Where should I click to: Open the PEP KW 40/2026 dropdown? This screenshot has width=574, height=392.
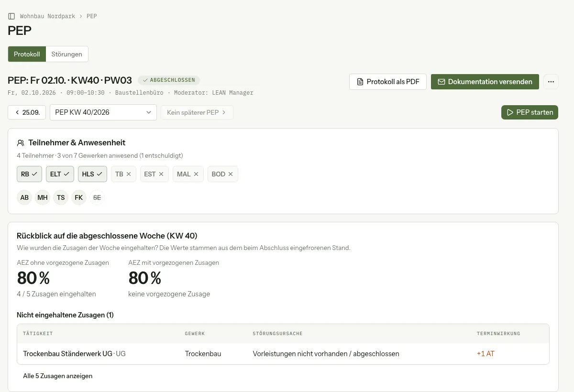(x=103, y=112)
